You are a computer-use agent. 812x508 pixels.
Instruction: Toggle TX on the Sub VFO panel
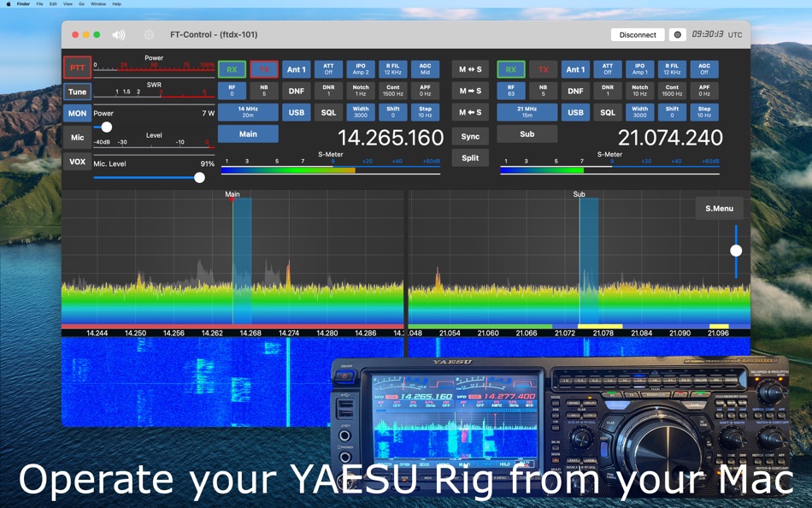[x=544, y=69]
